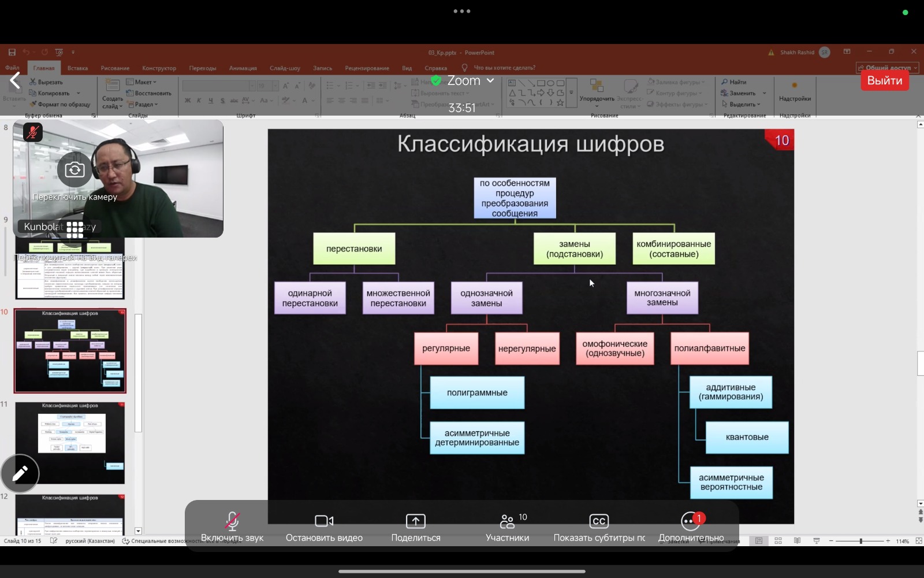
Task: Tap the back arrow icon
Action: coord(16,81)
